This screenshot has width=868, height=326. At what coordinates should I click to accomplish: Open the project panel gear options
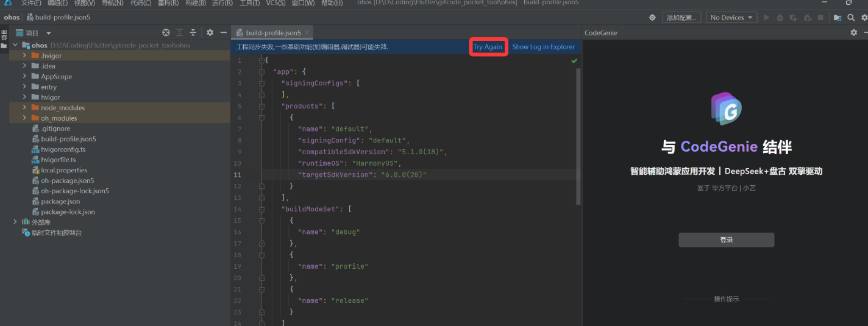[210, 32]
